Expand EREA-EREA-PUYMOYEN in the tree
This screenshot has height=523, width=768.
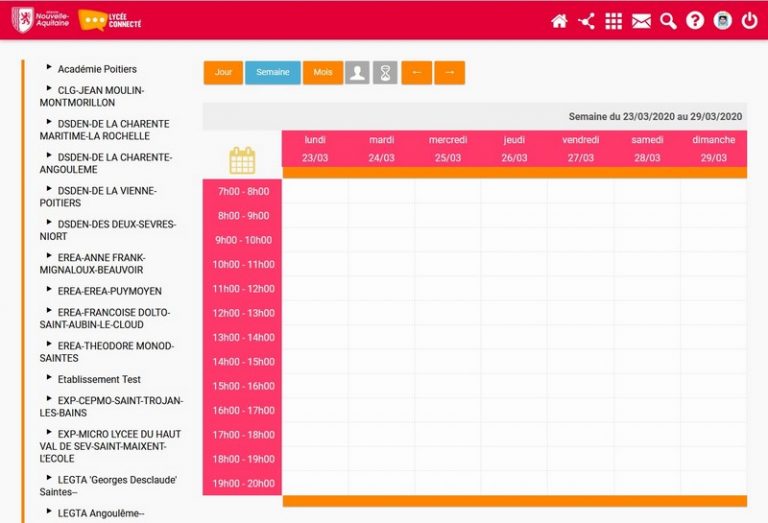tap(49, 289)
